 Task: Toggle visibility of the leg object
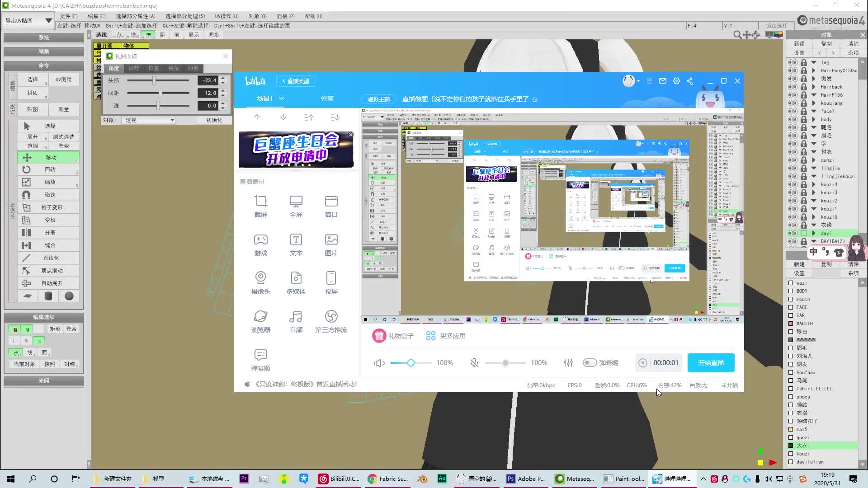click(x=792, y=62)
